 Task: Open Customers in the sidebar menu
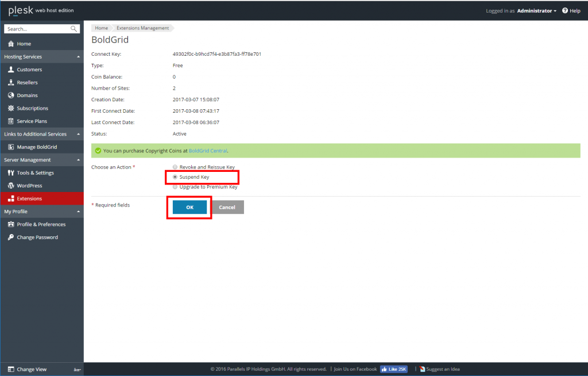pyautogui.click(x=42, y=70)
